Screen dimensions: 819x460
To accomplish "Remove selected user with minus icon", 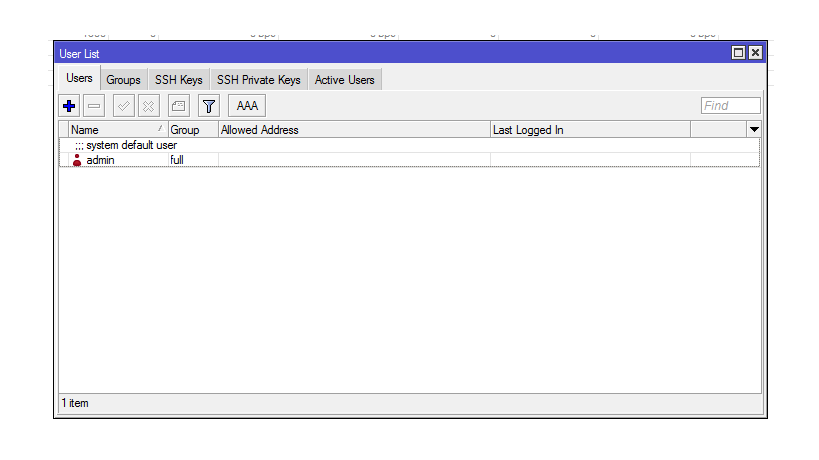I will tap(94, 106).
